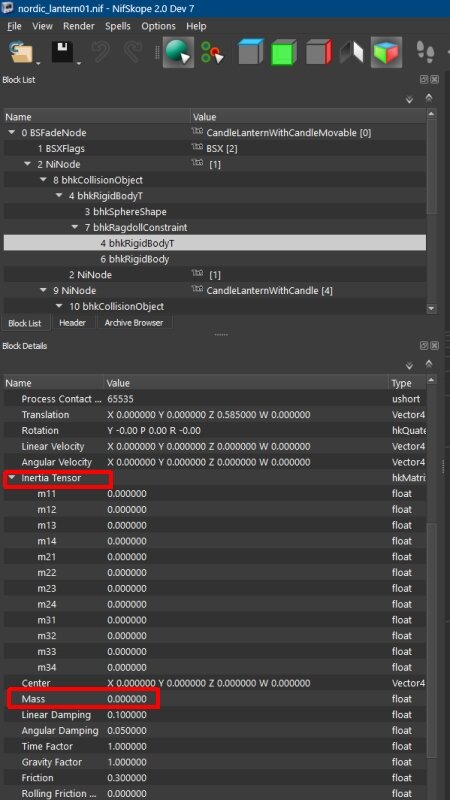Click the Block List scrollbar down arrow

tap(431, 308)
